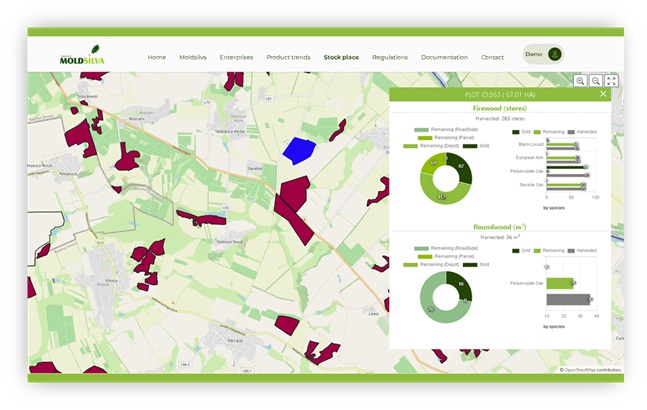Viewport: 647px width, 410px height.
Task: Go to the Home page
Action: point(157,57)
